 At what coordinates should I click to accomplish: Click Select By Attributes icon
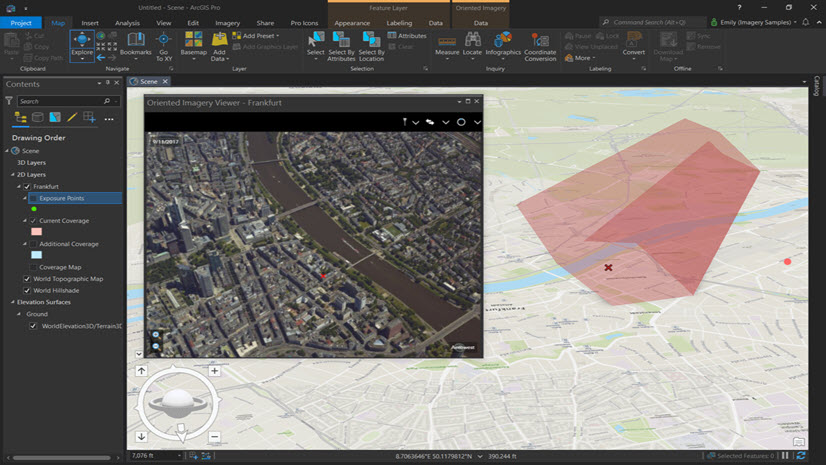click(341, 40)
